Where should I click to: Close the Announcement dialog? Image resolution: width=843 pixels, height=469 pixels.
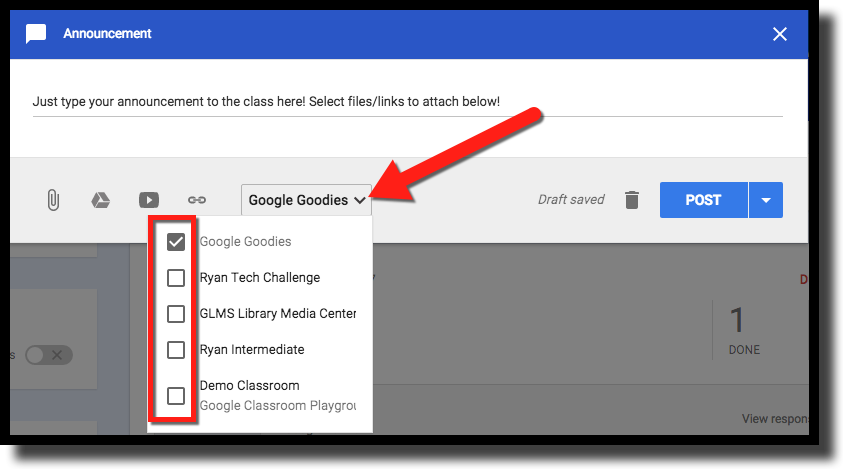coord(780,34)
